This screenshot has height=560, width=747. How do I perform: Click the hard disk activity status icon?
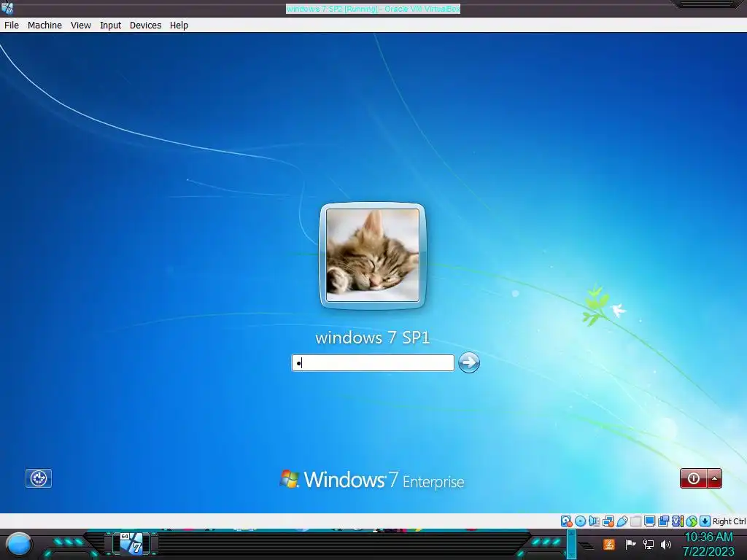pyautogui.click(x=566, y=521)
